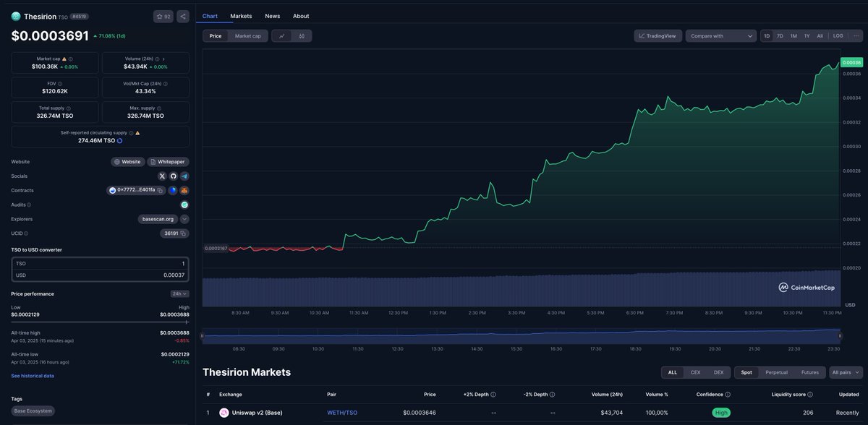This screenshot has height=425, width=868.
Task: Click the Confidence column info icon
Action: (x=728, y=395)
